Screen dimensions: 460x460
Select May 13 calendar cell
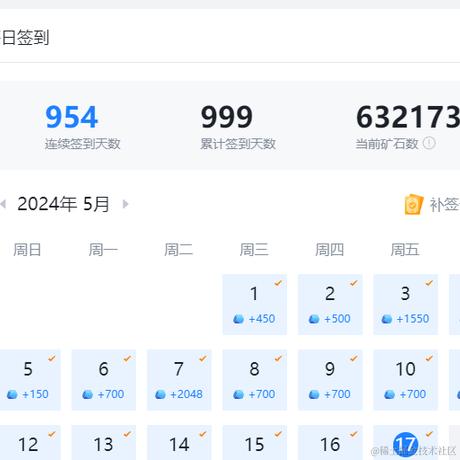pos(104,443)
